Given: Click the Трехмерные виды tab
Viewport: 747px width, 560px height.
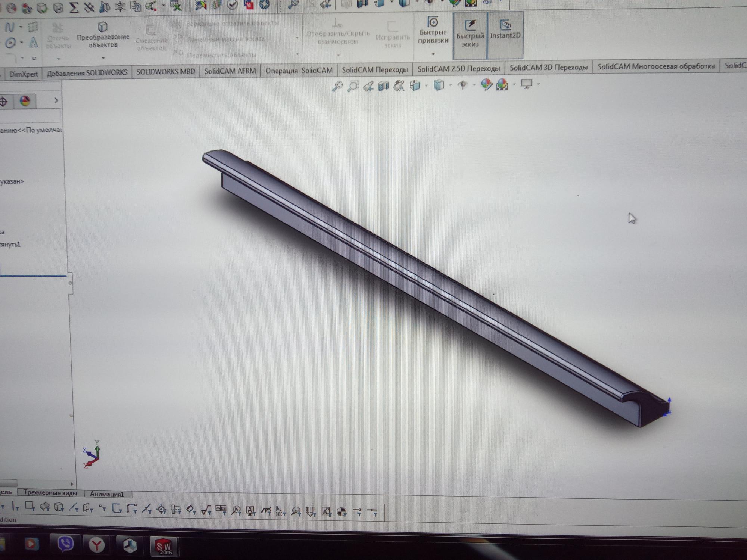Looking at the screenshot, I should point(50,493).
